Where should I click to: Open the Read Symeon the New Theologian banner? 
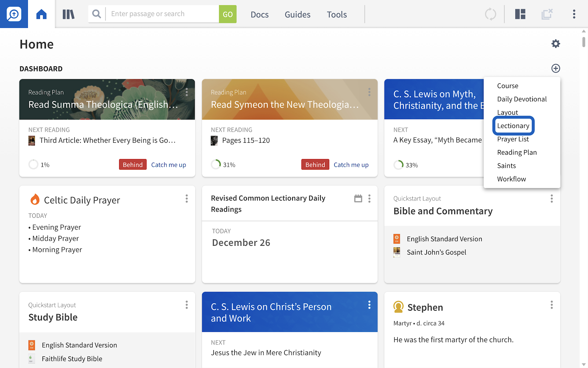(290, 99)
